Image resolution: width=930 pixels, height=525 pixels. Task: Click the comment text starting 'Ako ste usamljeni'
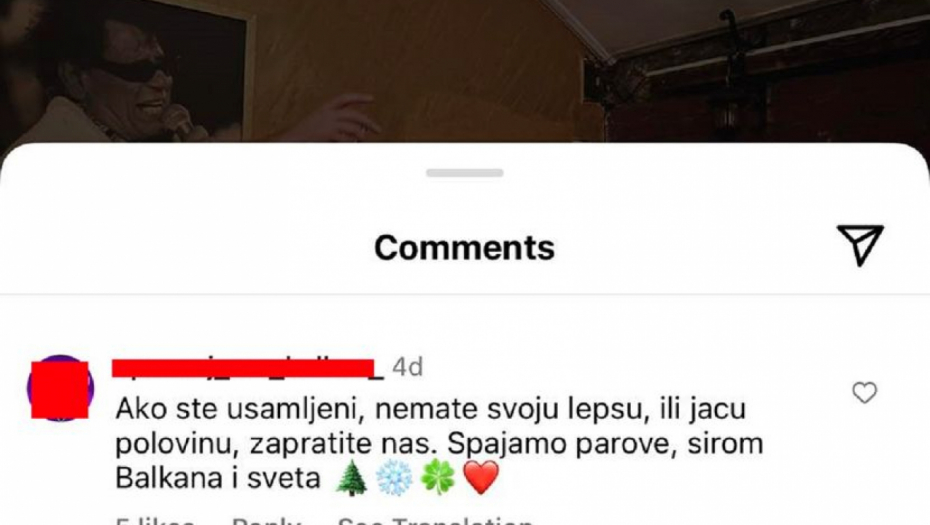click(x=439, y=443)
